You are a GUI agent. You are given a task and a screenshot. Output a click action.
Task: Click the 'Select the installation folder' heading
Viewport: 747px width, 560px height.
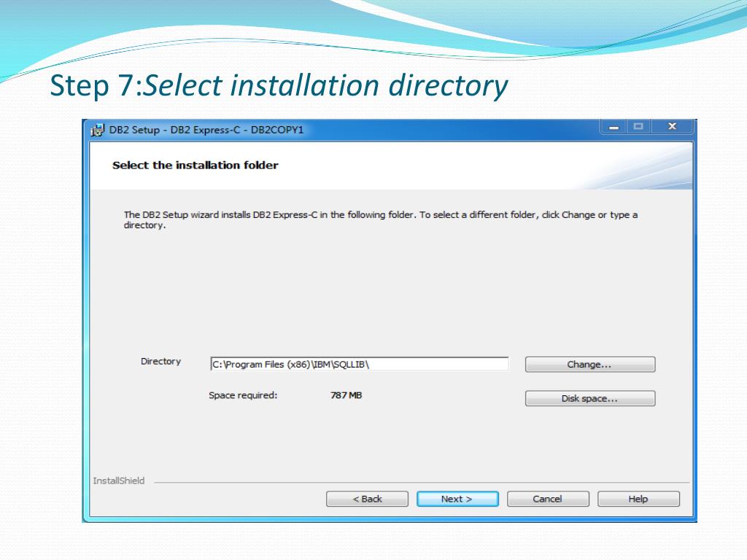pos(196,166)
